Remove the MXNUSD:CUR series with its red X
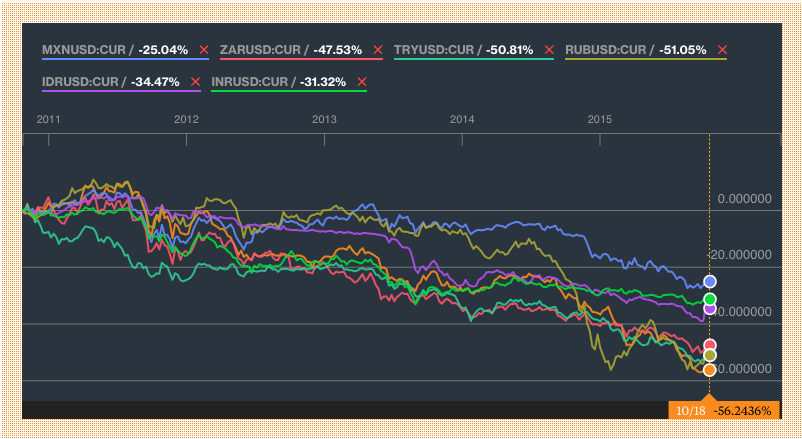The height and width of the screenshot is (439, 802). tap(203, 49)
